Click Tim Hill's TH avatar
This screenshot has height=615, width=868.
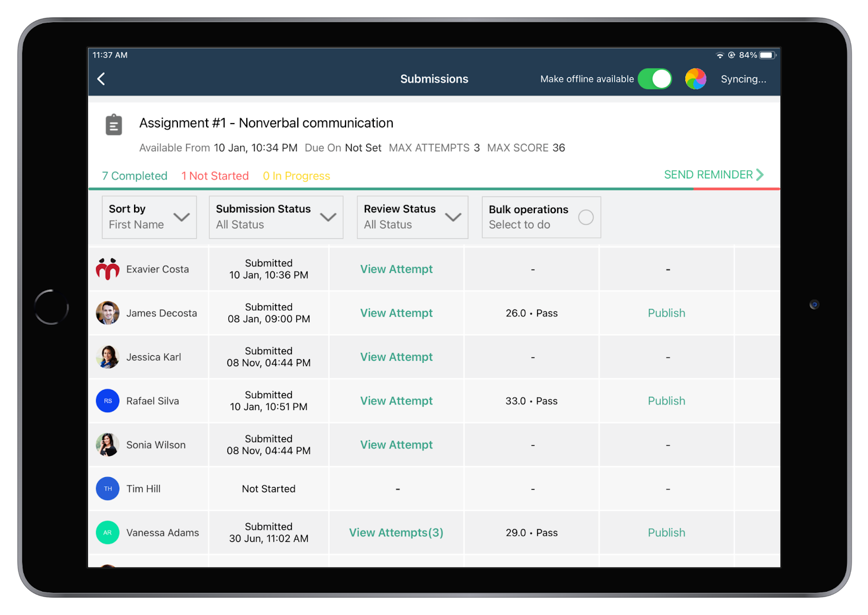(107, 489)
